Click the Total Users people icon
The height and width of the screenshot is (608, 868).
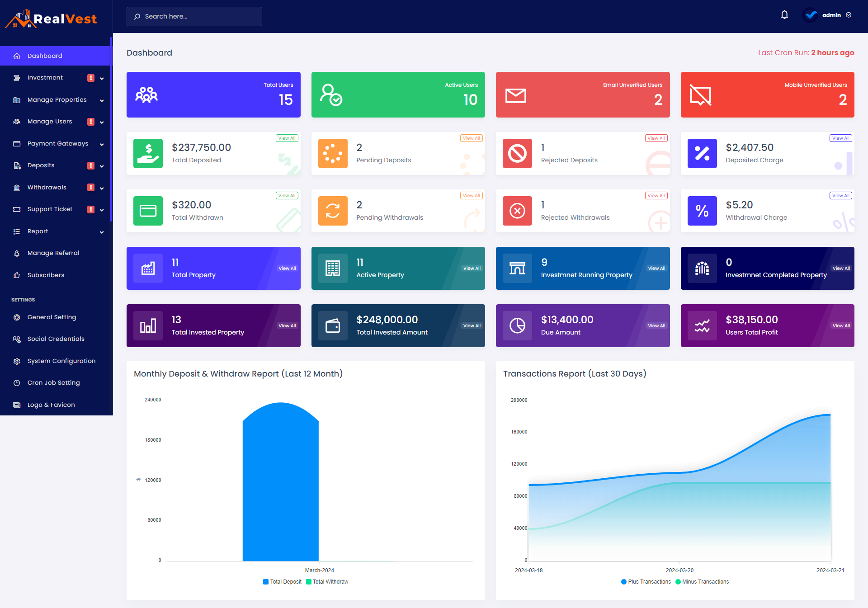[146, 95]
